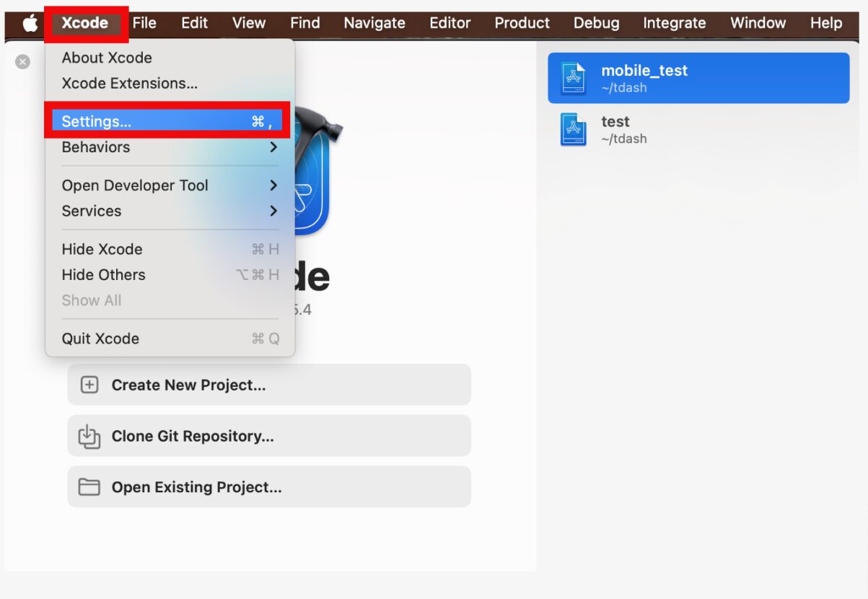Viewport: 868px width, 599px height.
Task: Select Xcode Extensions… menu item
Action: pos(130,84)
